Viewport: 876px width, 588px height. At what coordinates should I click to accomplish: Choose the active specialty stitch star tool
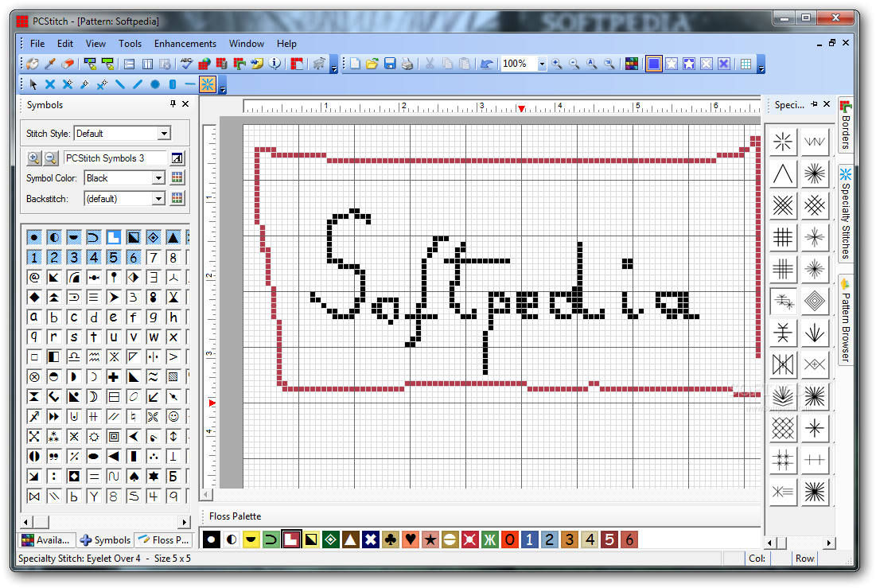click(208, 84)
